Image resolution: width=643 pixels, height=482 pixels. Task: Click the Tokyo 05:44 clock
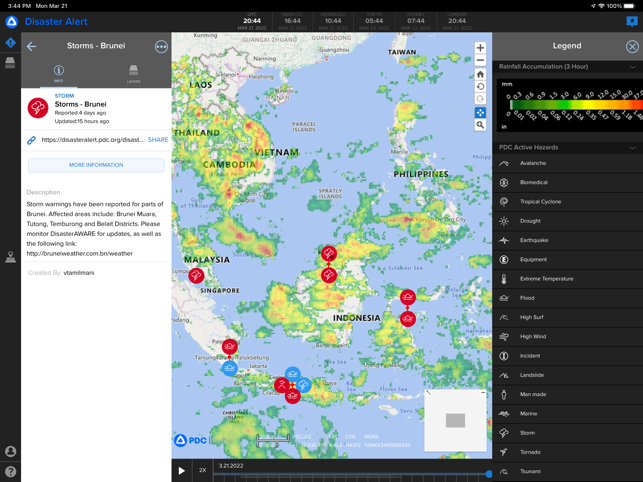[374, 21]
